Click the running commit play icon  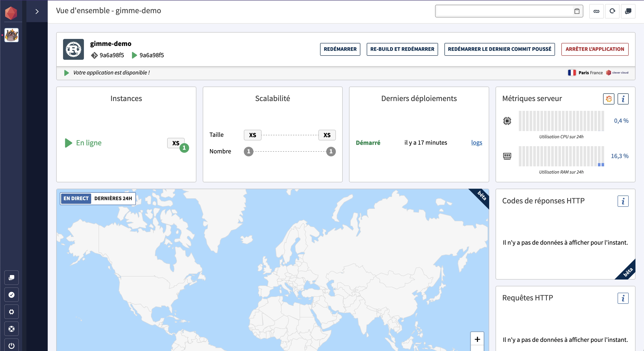point(134,55)
